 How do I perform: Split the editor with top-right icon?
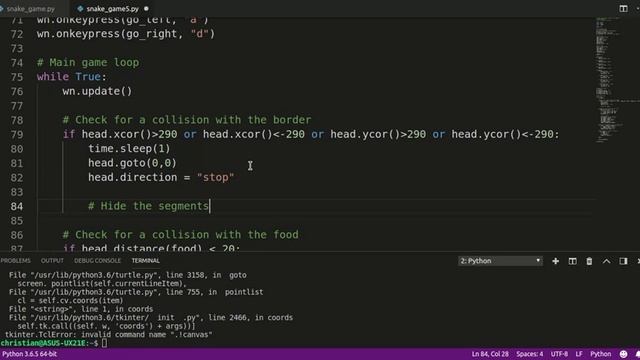click(x=623, y=9)
